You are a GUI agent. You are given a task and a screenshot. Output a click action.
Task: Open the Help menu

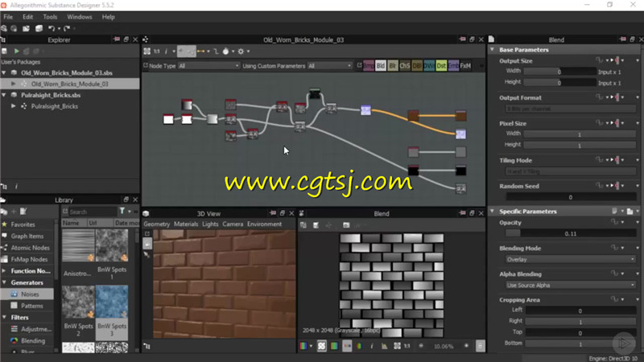[x=108, y=17]
